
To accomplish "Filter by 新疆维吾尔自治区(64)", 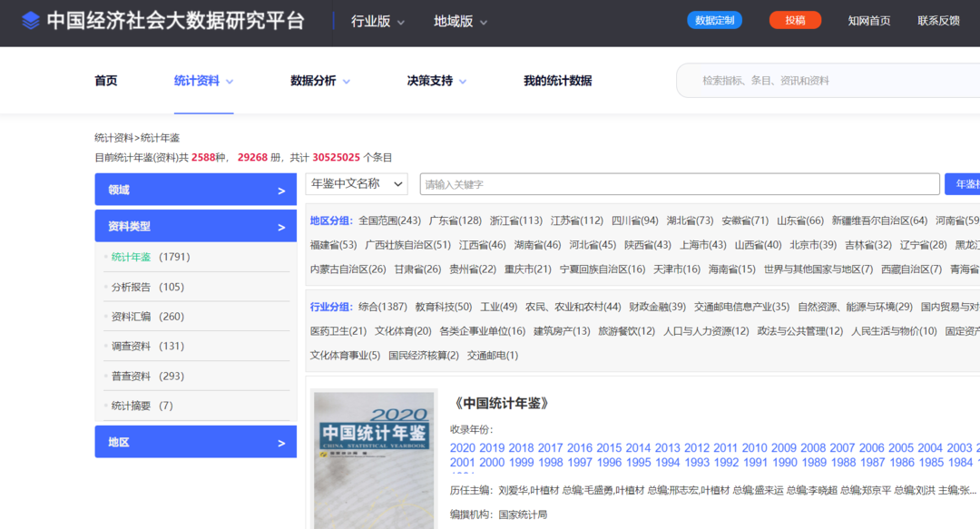I will (x=879, y=220).
